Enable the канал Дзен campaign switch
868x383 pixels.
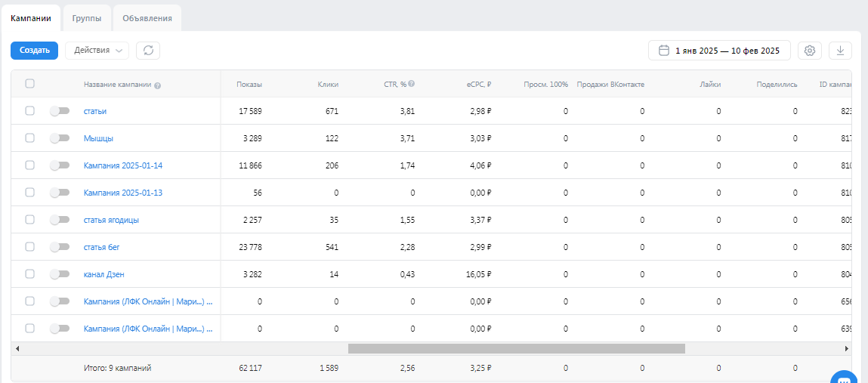(59, 274)
